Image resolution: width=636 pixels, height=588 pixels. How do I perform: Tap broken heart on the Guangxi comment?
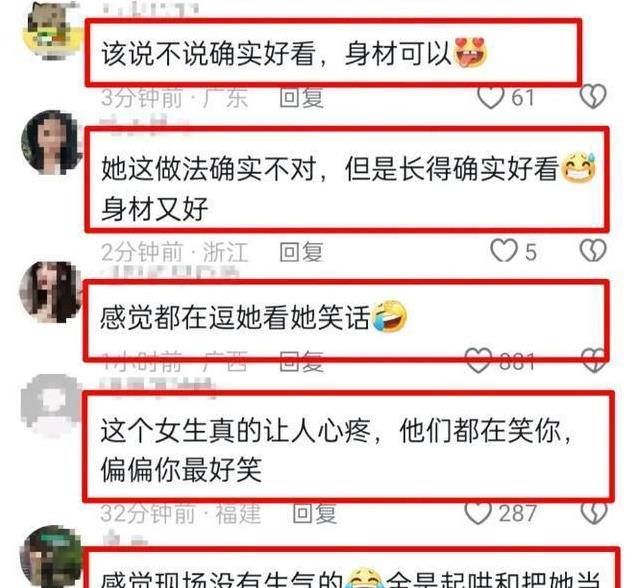[x=594, y=361]
